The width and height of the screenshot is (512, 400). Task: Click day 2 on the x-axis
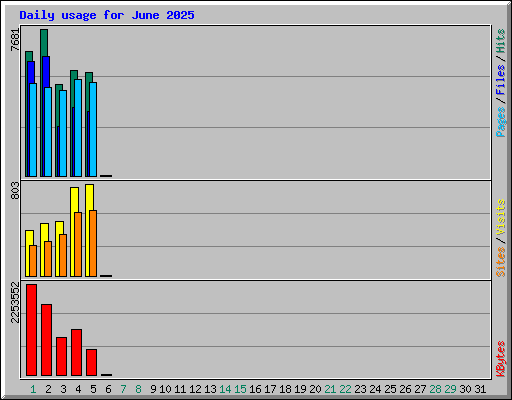tap(48, 389)
